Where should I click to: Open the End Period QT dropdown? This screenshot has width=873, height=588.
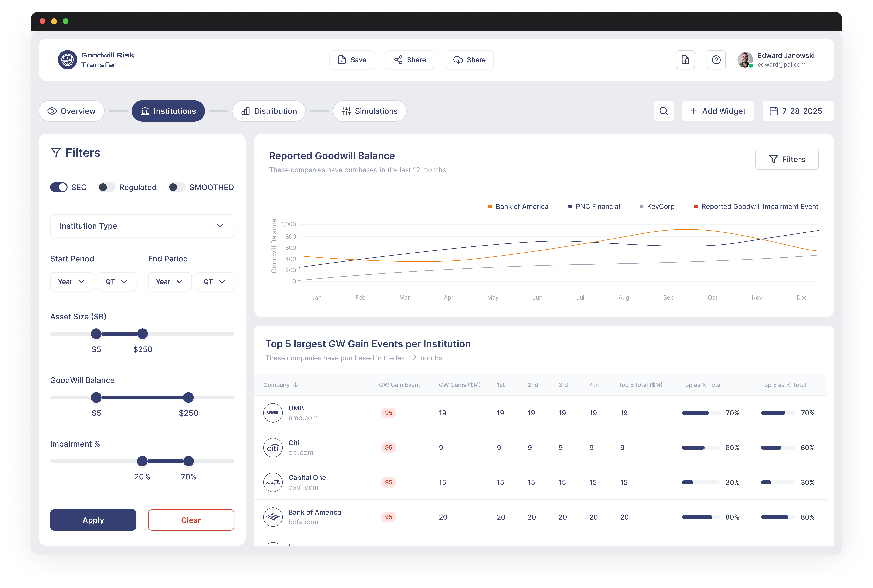(215, 282)
